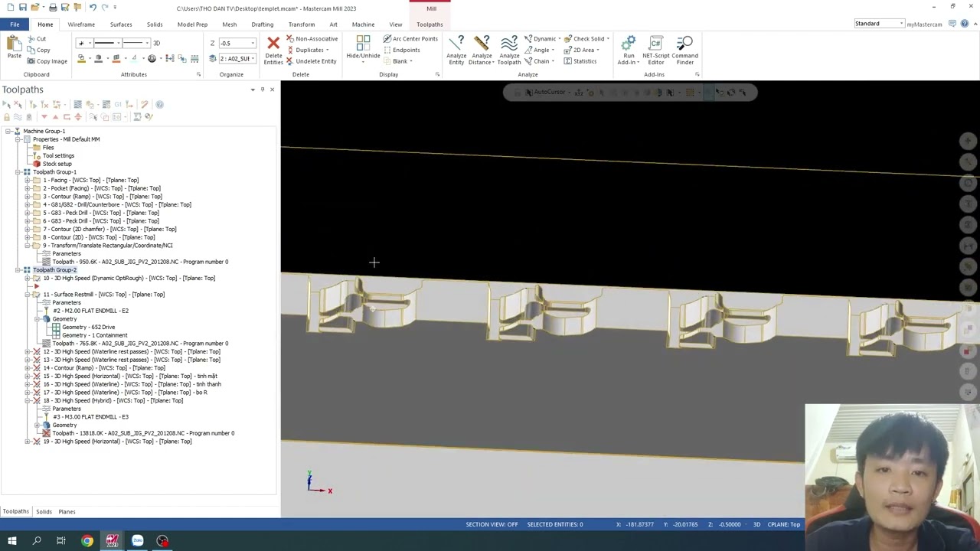Open Toolpaths manager help icon
Screen dimensions: 980x551
click(159, 105)
